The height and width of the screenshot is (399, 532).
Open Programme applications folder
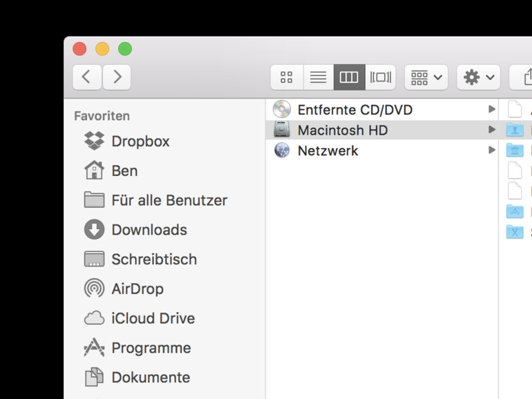pyautogui.click(x=151, y=348)
